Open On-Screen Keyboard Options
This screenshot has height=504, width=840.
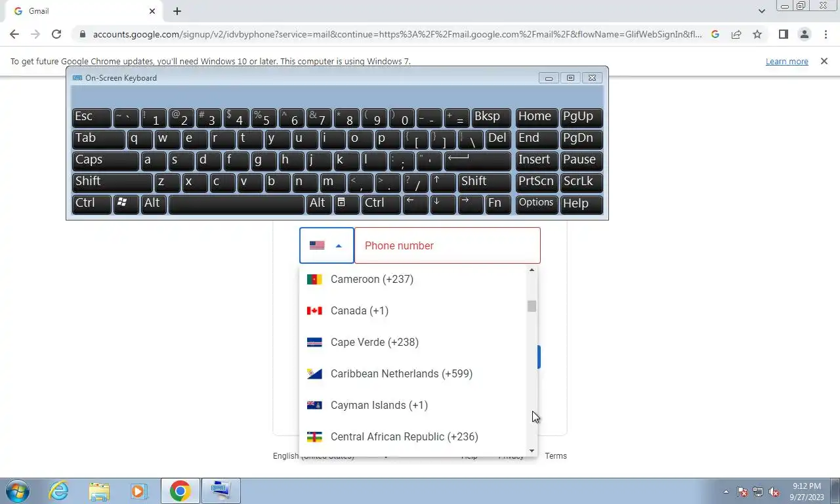[x=537, y=203]
